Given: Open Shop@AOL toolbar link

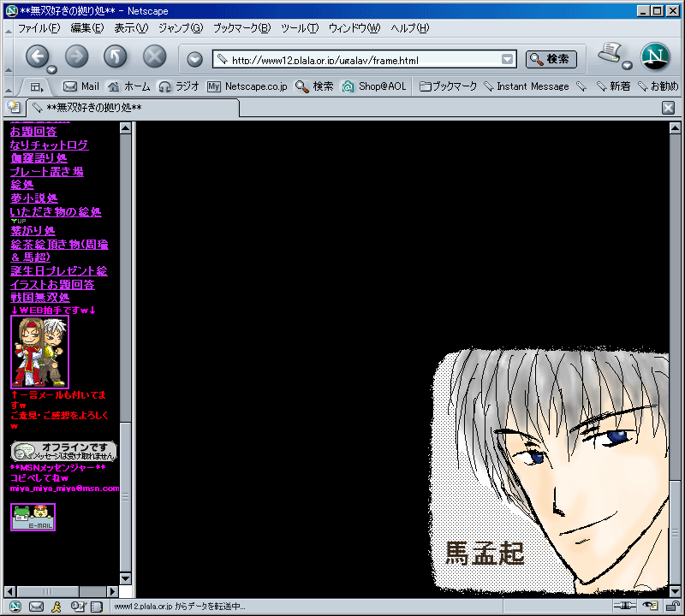Looking at the screenshot, I should coord(374,86).
